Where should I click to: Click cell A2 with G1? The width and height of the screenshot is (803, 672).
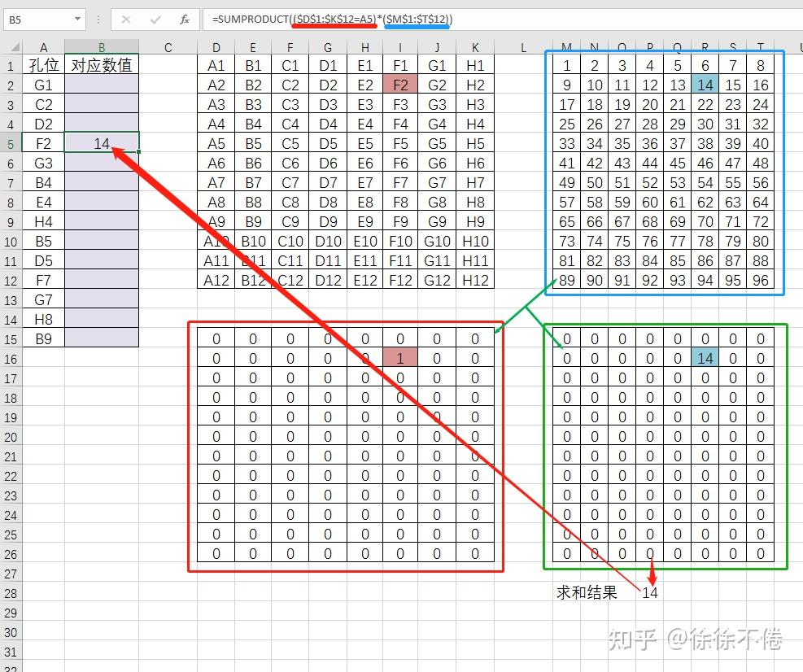tap(44, 85)
